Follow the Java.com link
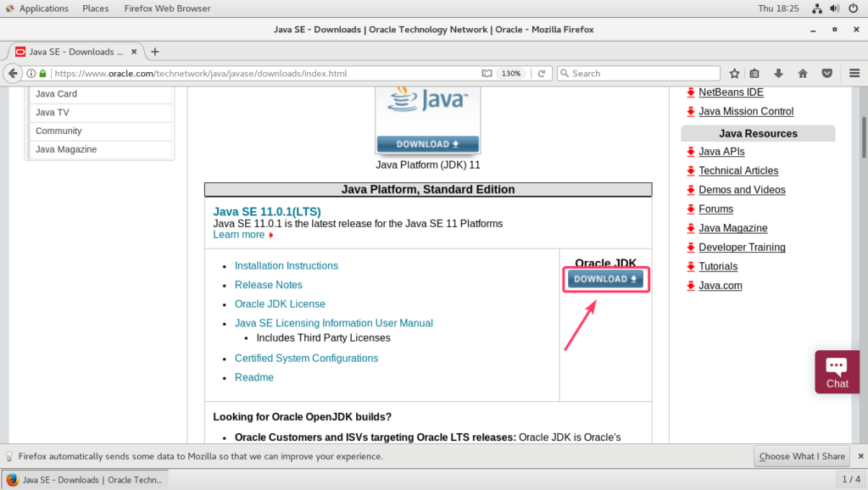 tap(720, 285)
